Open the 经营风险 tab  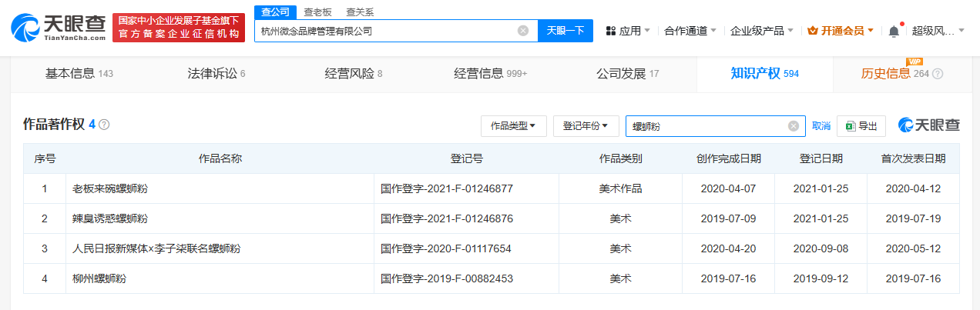pos(354,74)
